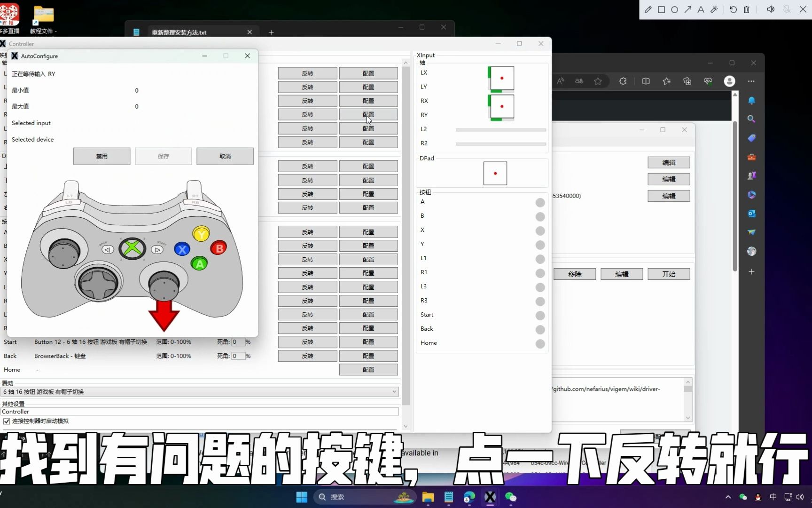The height and width of the screenshot is (508, 812).
Task: Select the arrow annotation tool
Action: tap(687, 9)
